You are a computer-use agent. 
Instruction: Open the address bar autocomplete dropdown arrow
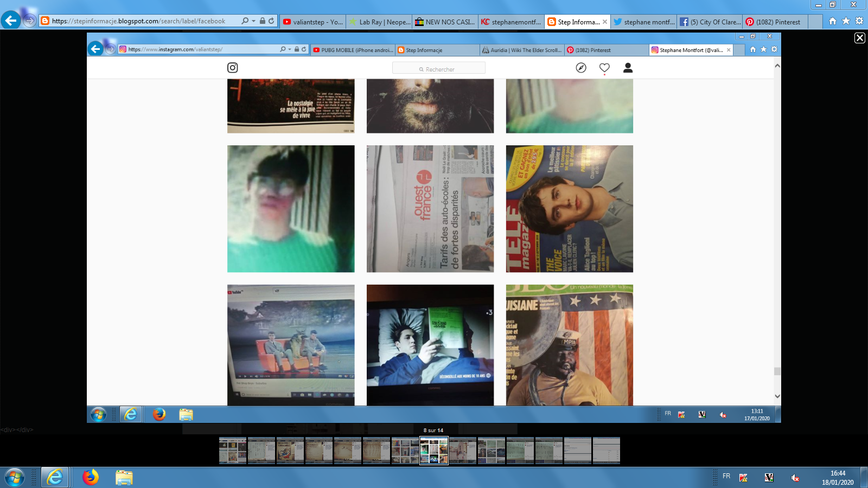coord(253,21)
